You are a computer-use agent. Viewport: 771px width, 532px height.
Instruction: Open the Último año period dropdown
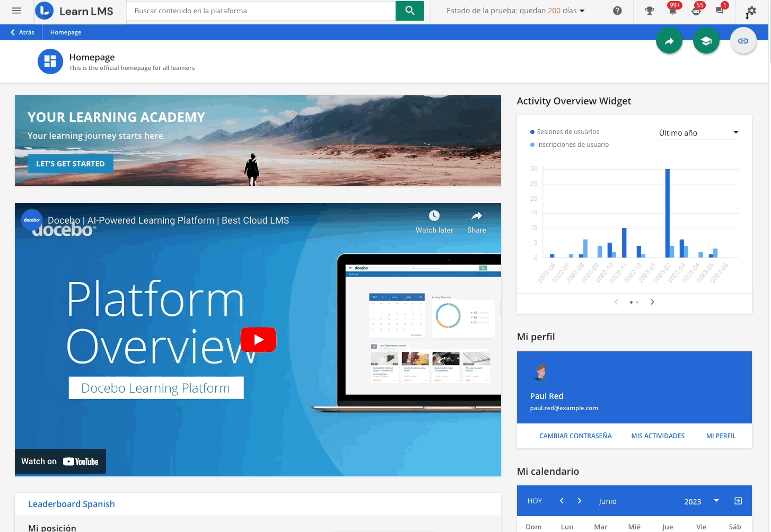click(x=699, y=132)
